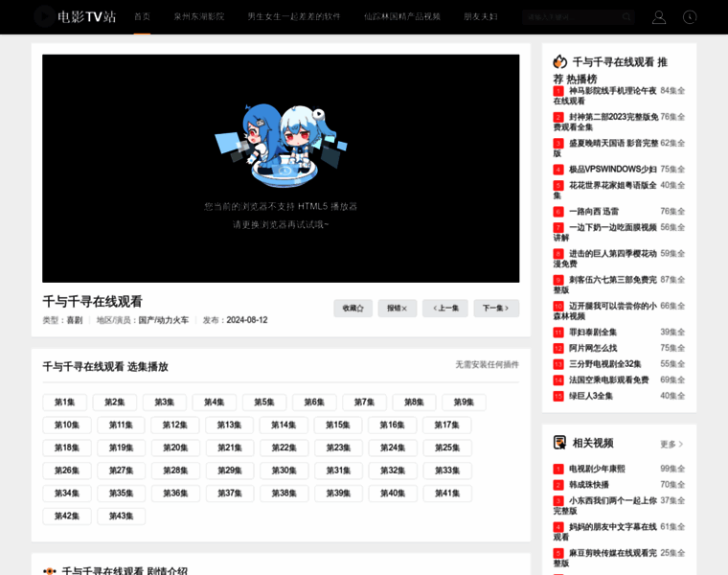The width and height of the screenshot is (728, 575).
Task: Open 韩成珠快播 related video
Action: click(589, 485)
